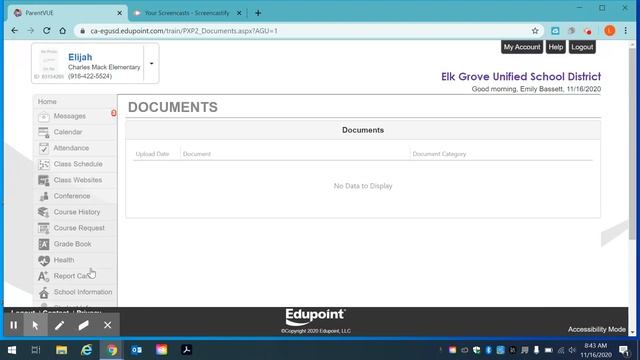Image resolution: width=640 pixels, height=360 pixels.
Task: Close the Screencastify drawing toolbar
Action: tap(108, 325)
